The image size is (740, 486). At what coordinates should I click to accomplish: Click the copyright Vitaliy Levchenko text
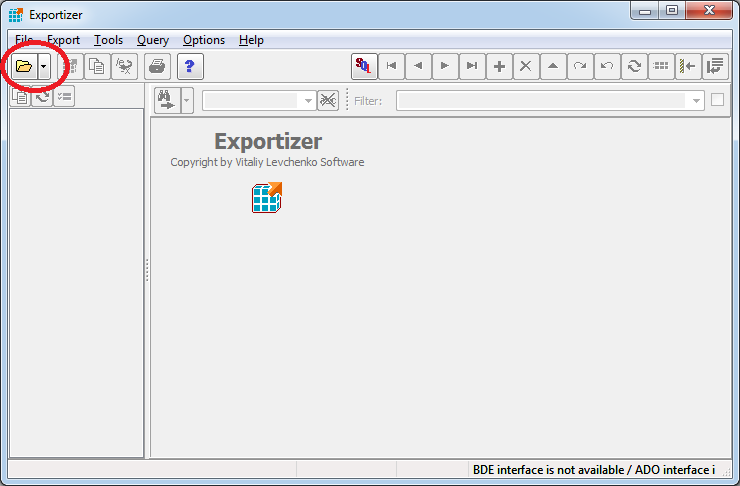click(x=267, y=162)
